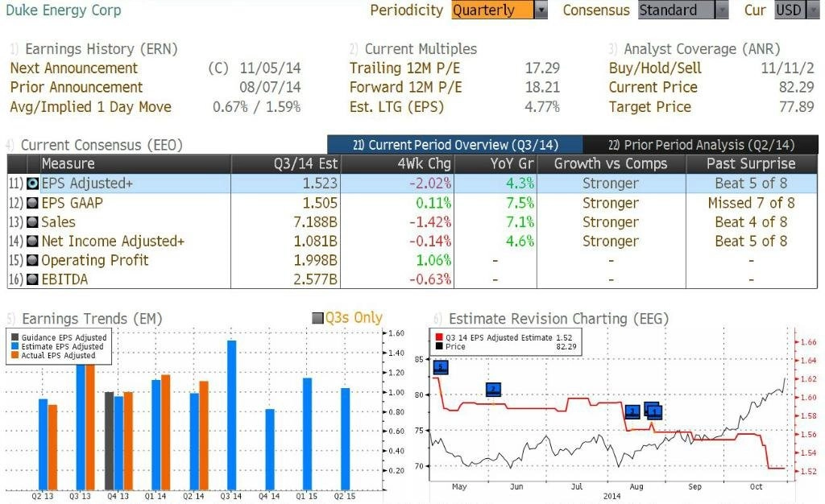825x504 pixels.
Task: Open Estimate Revision Charting (EEG) section
Action: (x=558, y=319)
